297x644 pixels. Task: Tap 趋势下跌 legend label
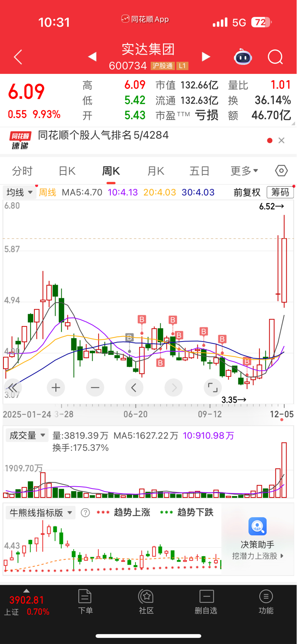point(195,512)
